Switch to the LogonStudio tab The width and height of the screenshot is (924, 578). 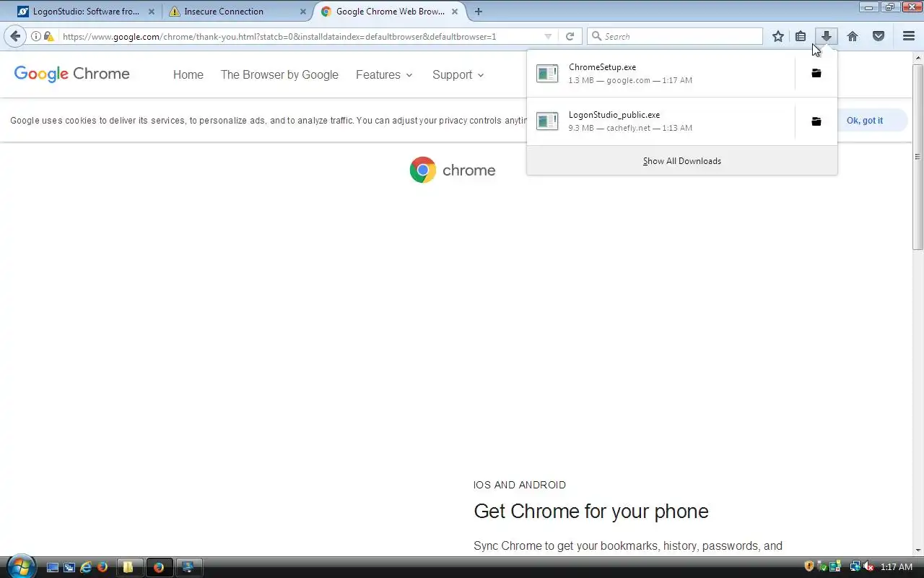click(85, 12)
